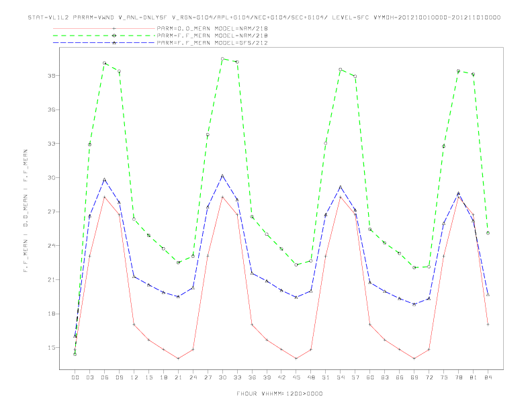
Task: Click x-axis forecast hour label 30
Action: [222, 377]
